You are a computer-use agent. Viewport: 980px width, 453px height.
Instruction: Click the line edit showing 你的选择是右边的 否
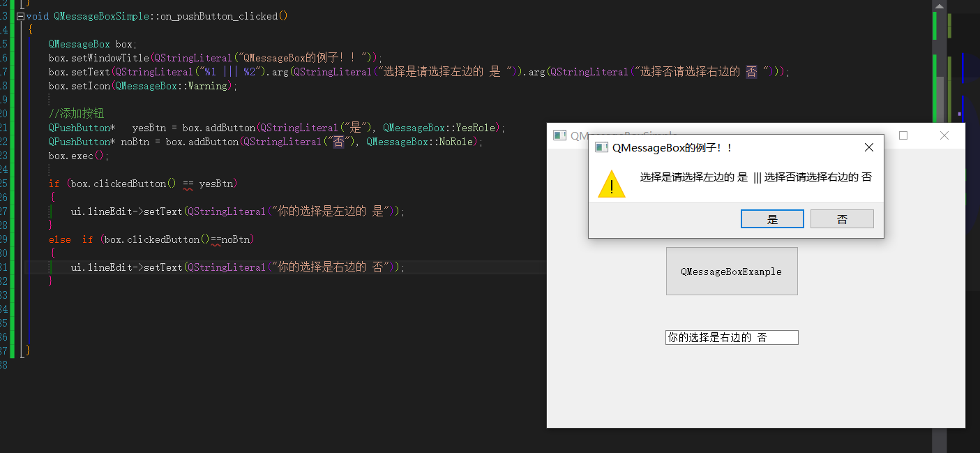point(732,338)
